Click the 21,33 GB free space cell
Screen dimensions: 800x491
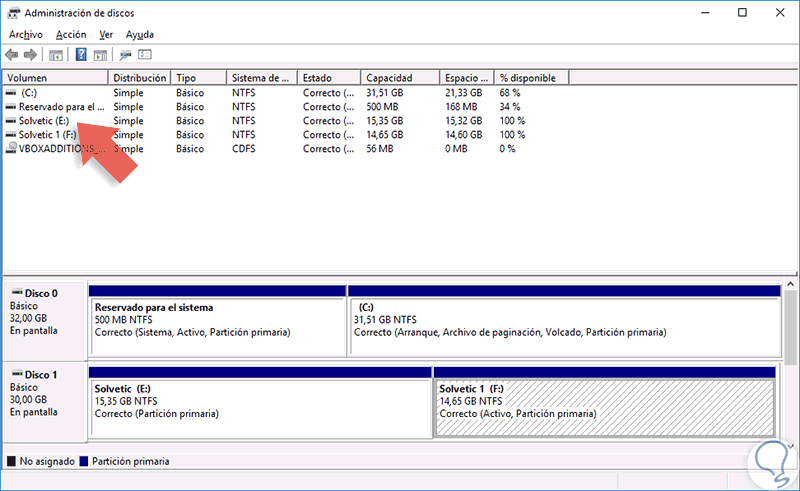click(463, 93)
